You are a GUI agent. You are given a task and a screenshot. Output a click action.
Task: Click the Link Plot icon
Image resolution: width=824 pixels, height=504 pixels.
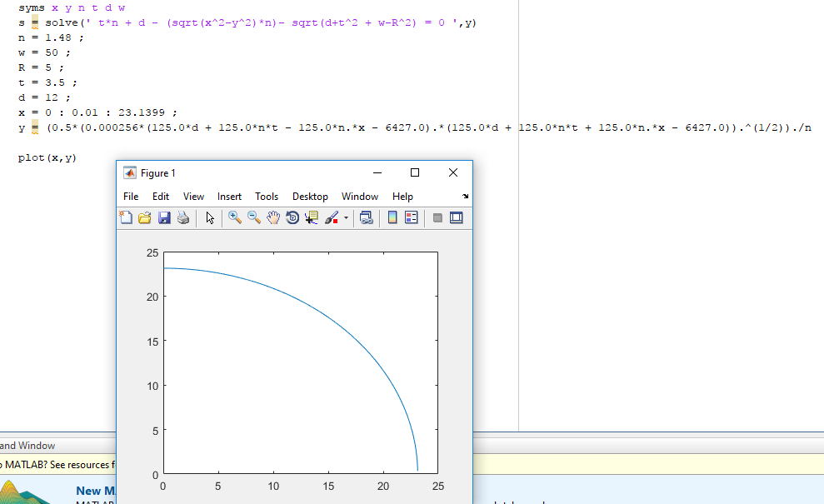click(x=366, y=218)
